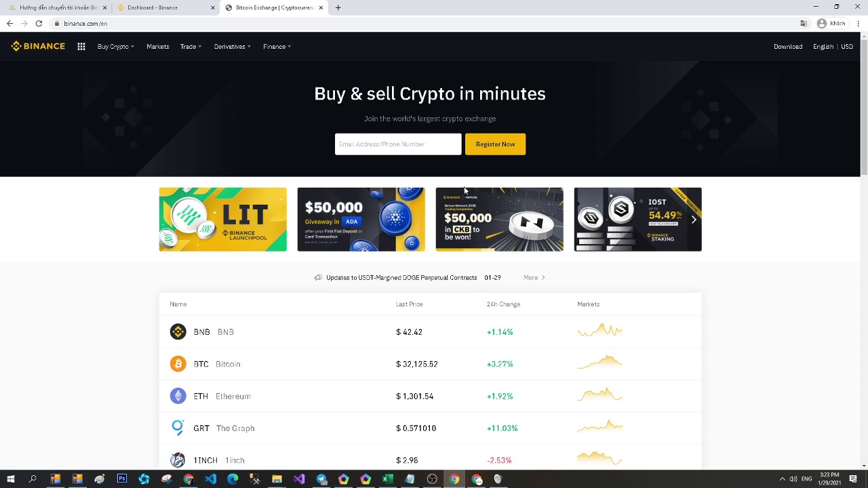This screenshot has width=868, height=488.
Task: Expand the Finance dropdown menu
Action: [277, 47]
